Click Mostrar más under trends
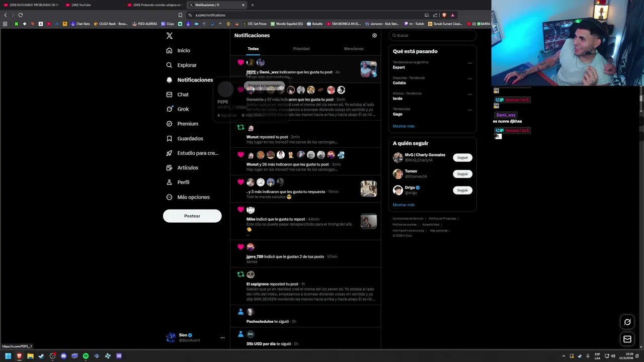Viewport: 644px width, 362px height. pos(404,126)
